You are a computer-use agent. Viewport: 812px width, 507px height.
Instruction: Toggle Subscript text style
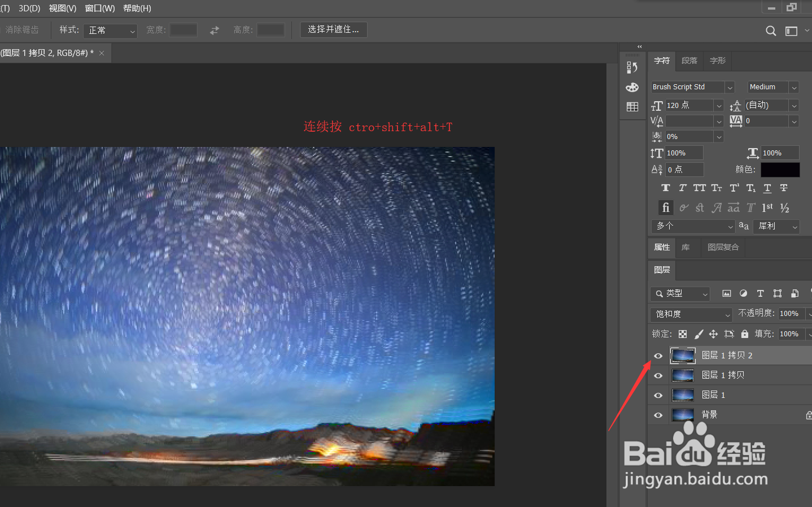click(x=750, y=188)
